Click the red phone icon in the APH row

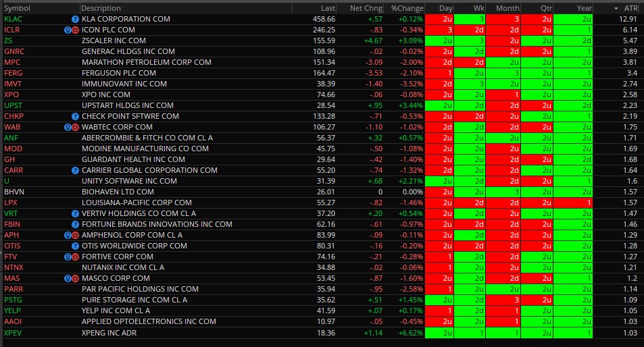75,236
